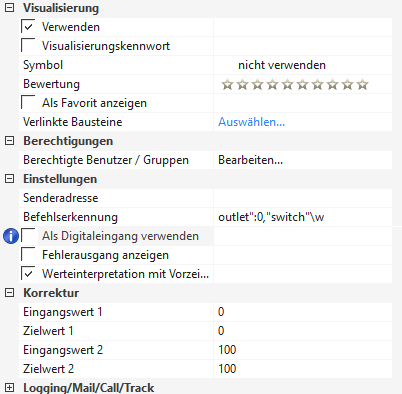Set the third star in Bewertung
This screenshot has width=402, height=394.
[257, 85]
